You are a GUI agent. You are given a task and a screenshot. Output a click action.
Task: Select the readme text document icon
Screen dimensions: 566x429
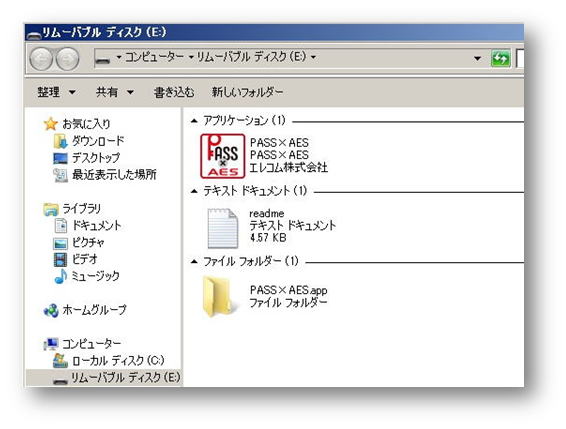(223, 228)
